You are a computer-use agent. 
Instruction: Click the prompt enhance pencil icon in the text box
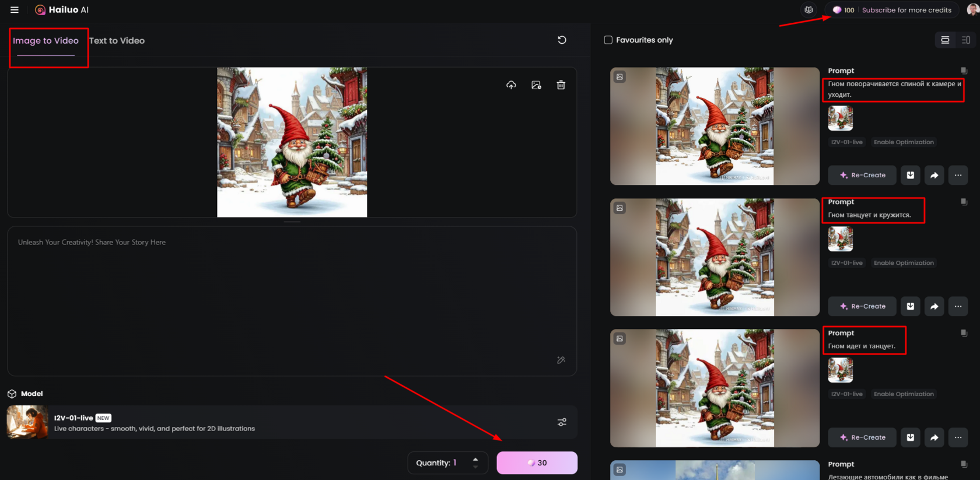click(x=561, y=360)
